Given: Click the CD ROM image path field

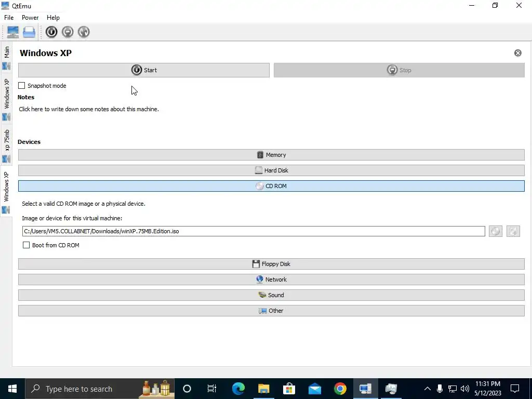Looking at the screenshot, I should [x=254, y=231].
